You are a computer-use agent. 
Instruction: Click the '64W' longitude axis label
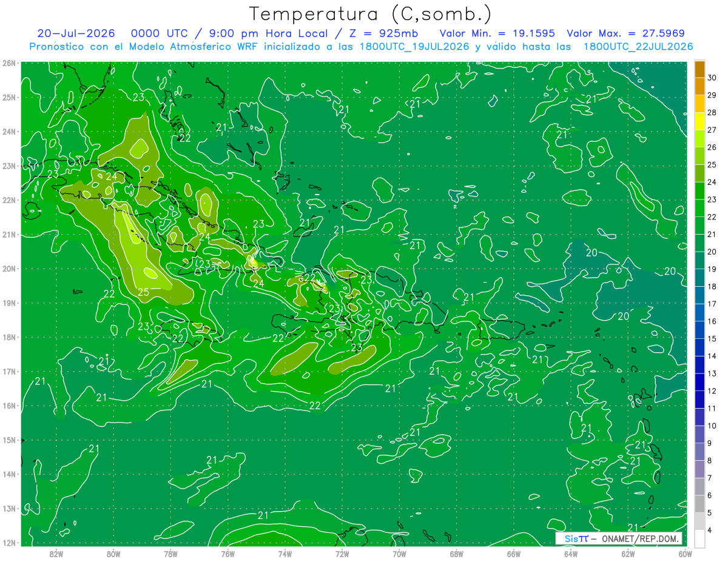point(571,554)
